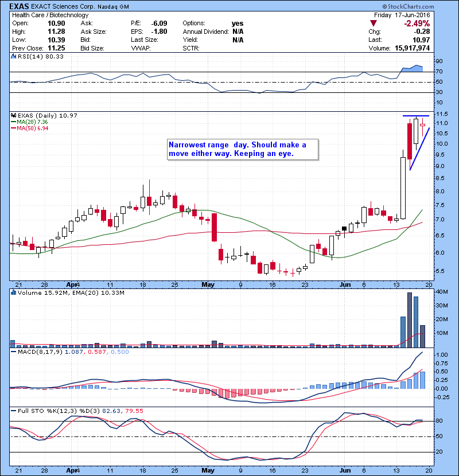The image size is (459, 476).
Task: Click the tallest 40M volume bar
Action: point(410,320)
